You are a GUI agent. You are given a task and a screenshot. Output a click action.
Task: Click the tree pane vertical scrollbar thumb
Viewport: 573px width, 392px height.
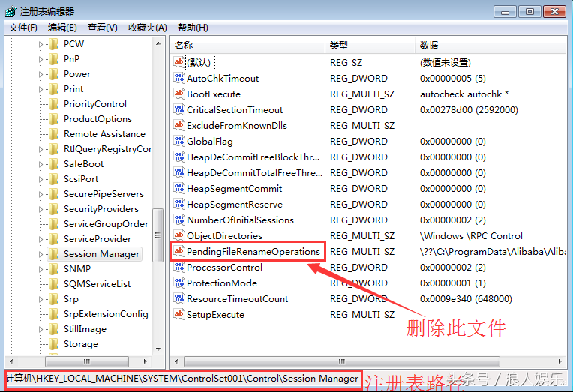pyautogui.click(x=157, y=235)
